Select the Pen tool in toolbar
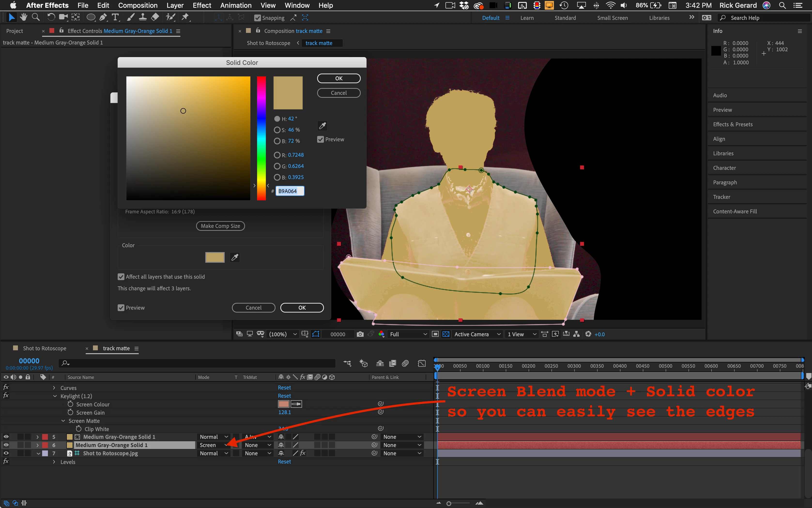 point(103,17)
